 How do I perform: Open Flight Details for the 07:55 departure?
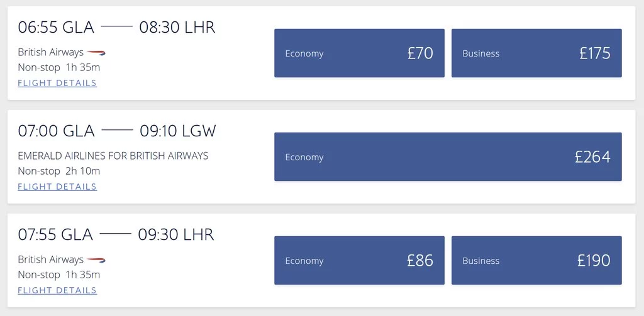(x=57, y=290)
